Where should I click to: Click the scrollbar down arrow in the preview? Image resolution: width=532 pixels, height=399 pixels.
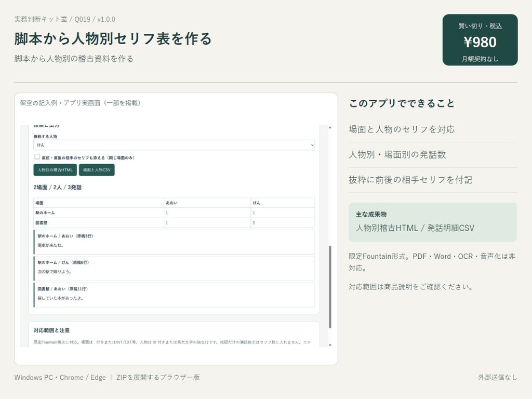coord(330,345)
